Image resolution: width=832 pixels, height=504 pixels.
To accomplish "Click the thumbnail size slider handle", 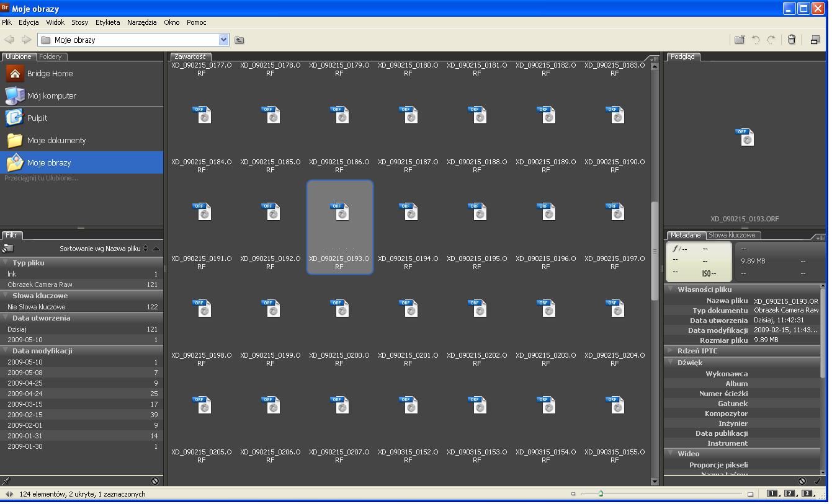I will [x=601, y=494].
